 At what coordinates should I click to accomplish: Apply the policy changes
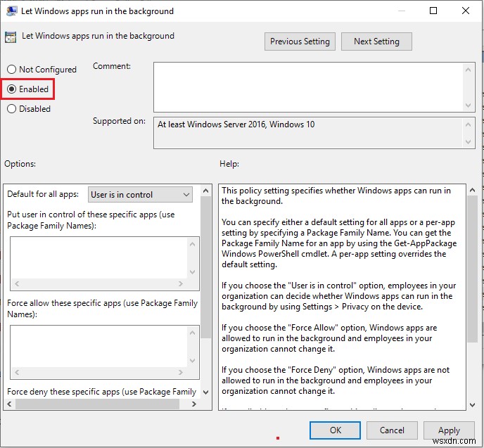(449, 430)
